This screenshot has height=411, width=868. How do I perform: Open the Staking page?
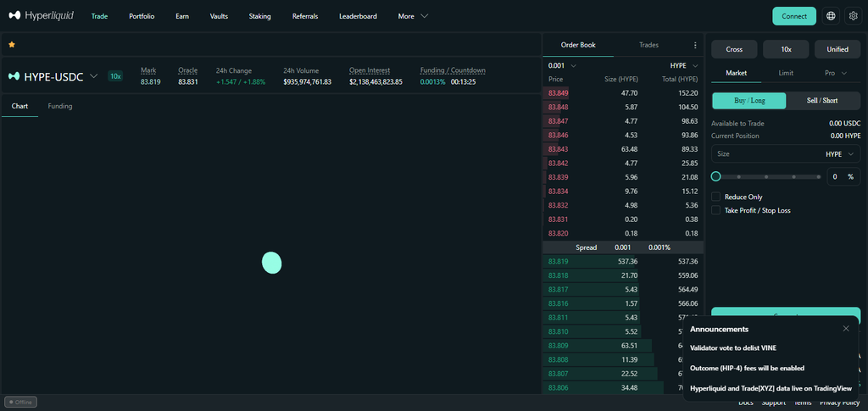[x=260, y=17]
